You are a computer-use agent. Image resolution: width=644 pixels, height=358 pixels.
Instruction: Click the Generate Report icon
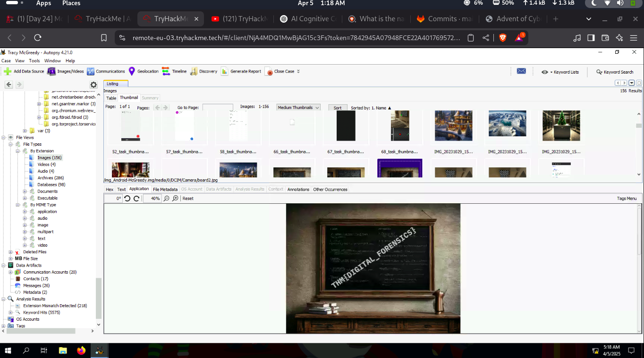tap(224, 72)
